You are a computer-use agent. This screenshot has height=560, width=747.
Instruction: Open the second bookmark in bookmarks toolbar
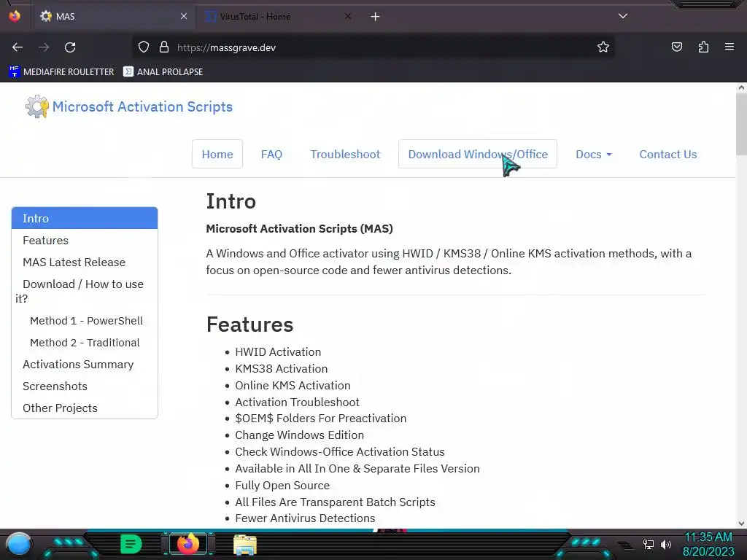click(163, 72)
